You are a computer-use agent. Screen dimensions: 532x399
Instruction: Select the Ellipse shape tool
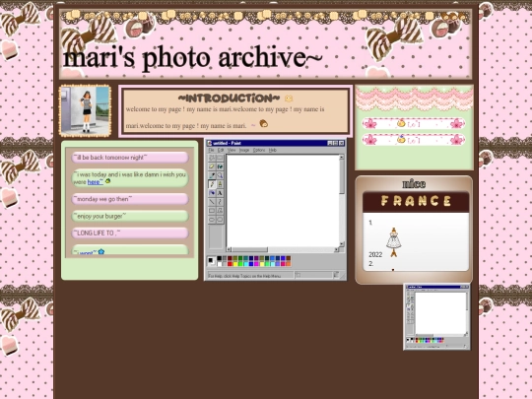(212, 219)
